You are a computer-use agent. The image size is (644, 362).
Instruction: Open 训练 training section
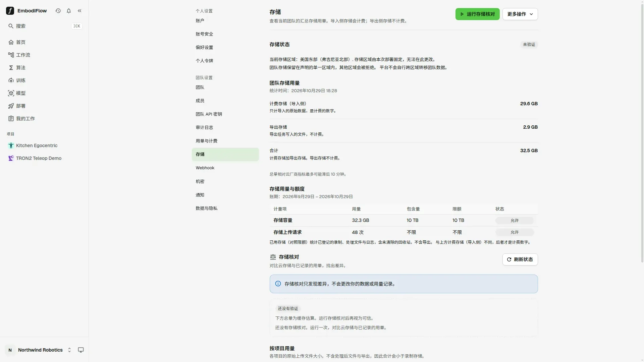point(44,80)
